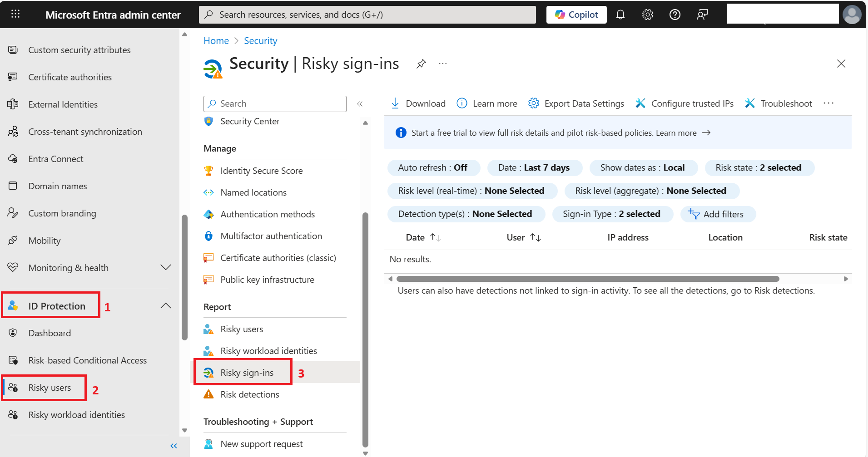Pin the Risky sign-ins blade

pyautogui.click(x=421, y=64)
